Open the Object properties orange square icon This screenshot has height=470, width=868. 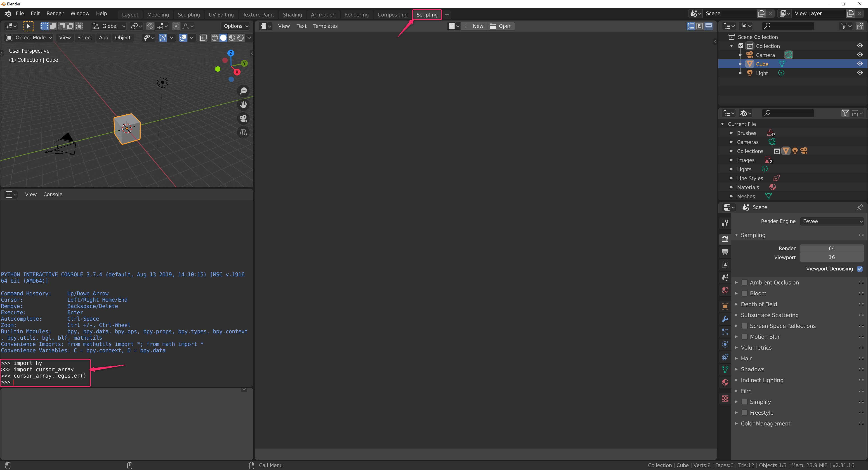coord(725,306)
